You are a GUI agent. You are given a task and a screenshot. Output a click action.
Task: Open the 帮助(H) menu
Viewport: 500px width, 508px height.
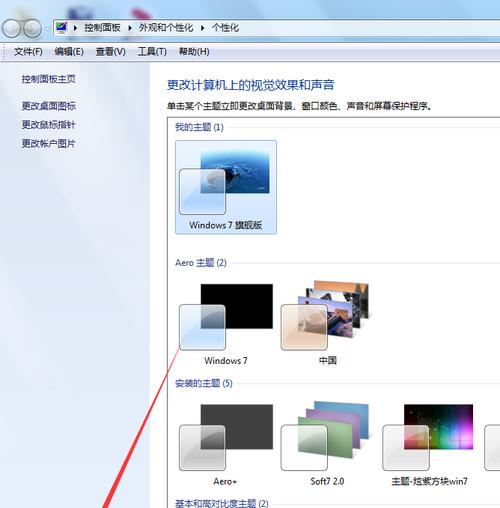coord(194,52)
